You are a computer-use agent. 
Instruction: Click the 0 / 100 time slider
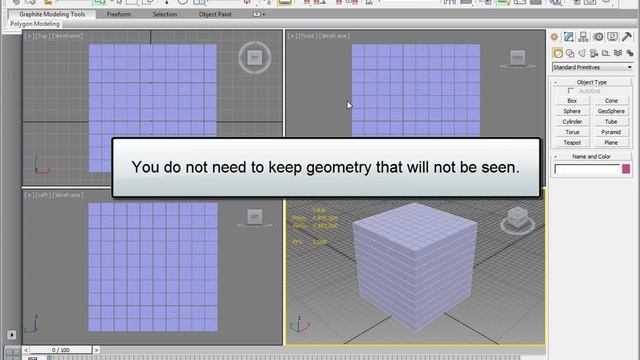point(61,350)
